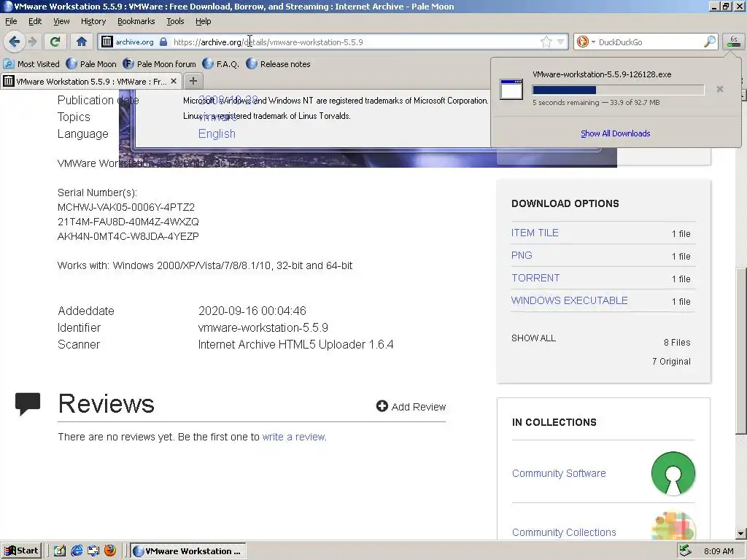Click the Forward navigation arrow
This screenshot has height=560, width=747.
[x=32, y=42]
